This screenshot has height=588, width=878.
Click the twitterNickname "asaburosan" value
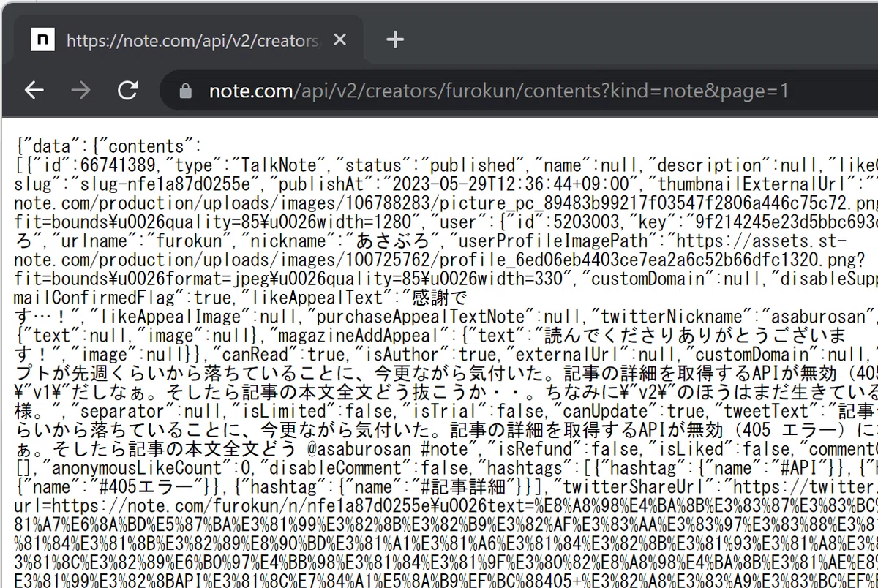[817, 317]
